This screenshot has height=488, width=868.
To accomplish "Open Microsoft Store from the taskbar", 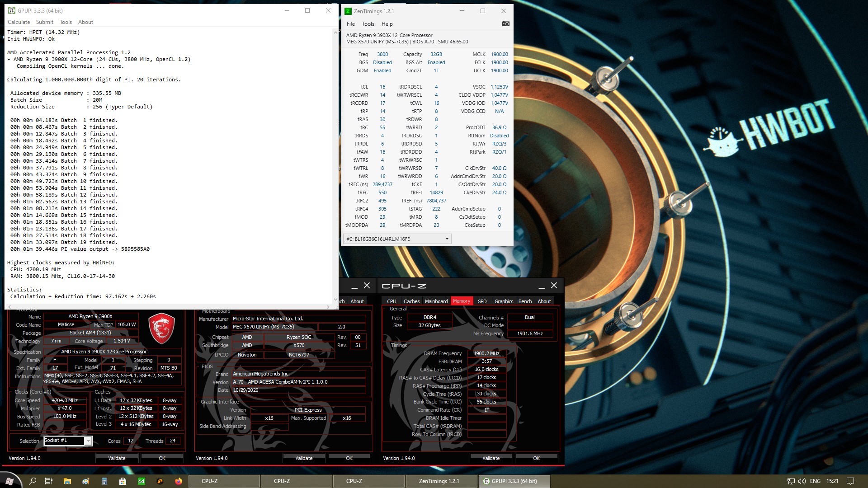I will click(123, 481).
